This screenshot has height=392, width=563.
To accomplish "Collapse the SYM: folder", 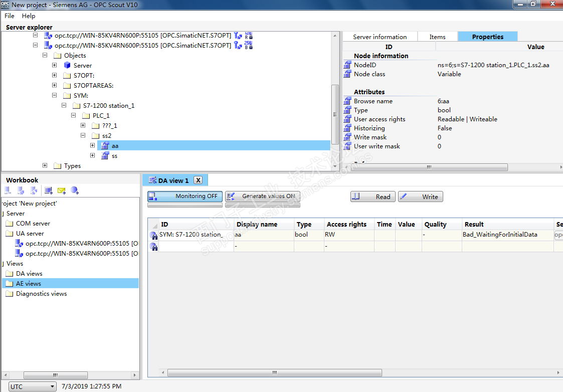I will (54, 95).
